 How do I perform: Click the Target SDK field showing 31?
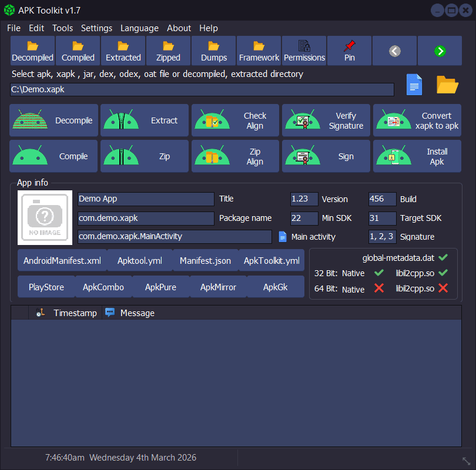click(x=383, y=218)
